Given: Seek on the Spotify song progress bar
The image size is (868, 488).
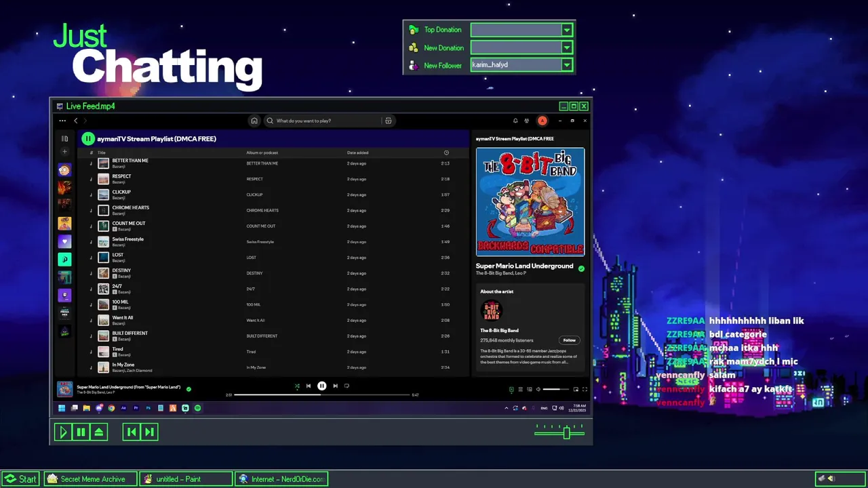Looking at the screenshot, I should [x=322, y=394].
